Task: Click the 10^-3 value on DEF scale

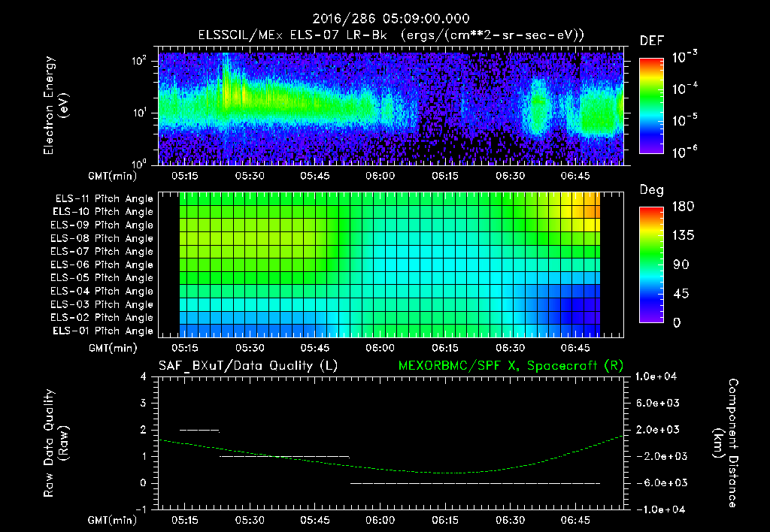Action: click(685, 57)
